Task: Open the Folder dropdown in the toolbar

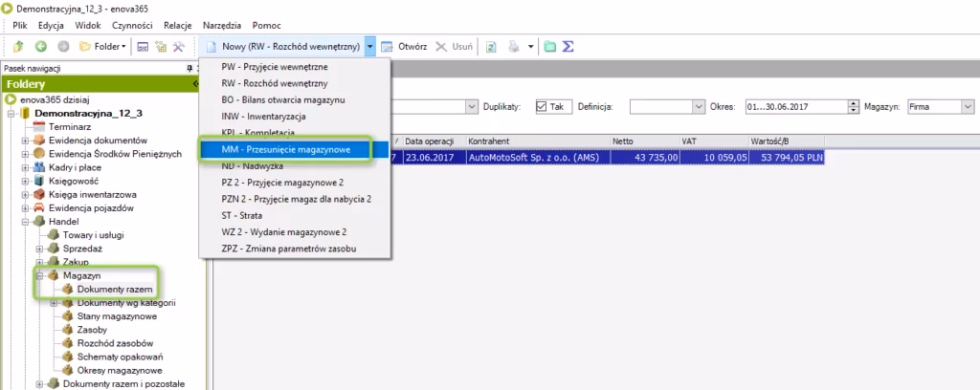Action: [x=100, y=46]
